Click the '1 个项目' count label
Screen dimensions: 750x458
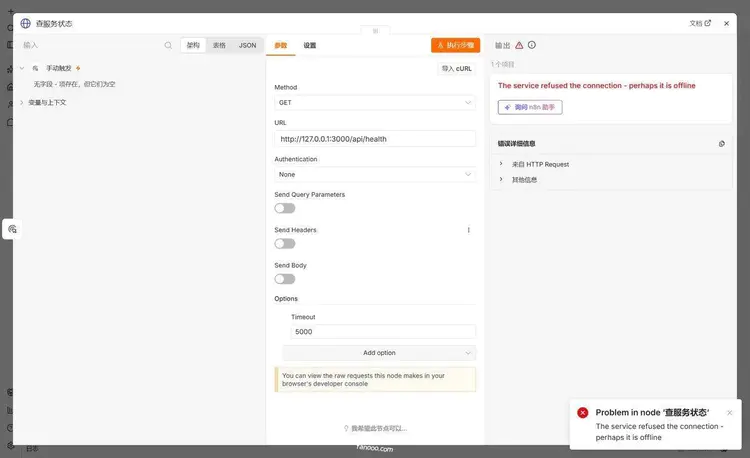(x=503, y=64)
